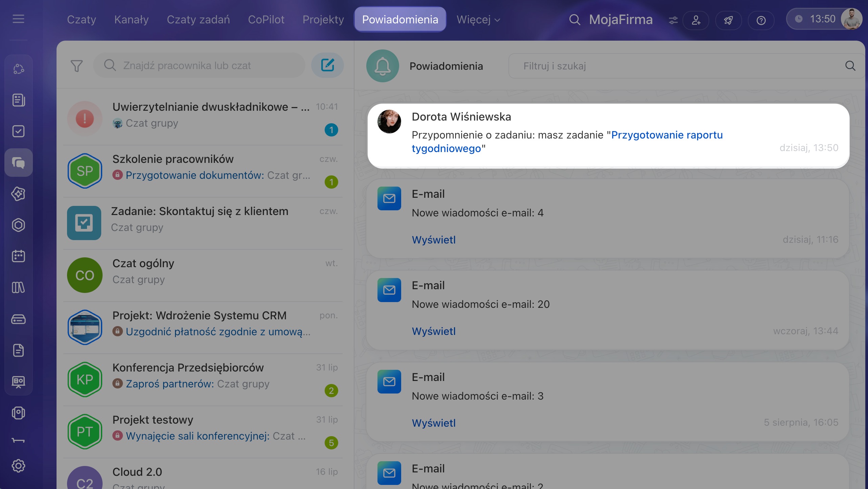Click the e-mail icon of the 20 messages notification
868x489 pixels.
click(x=389, y=290)
